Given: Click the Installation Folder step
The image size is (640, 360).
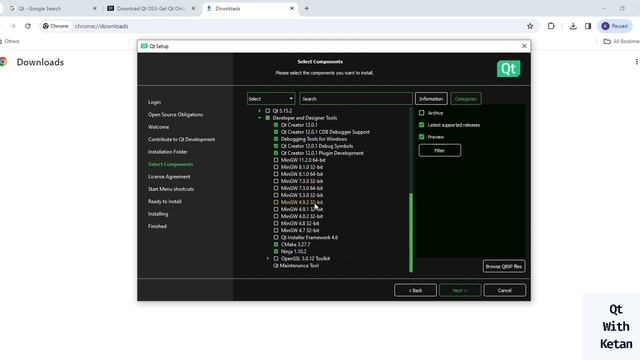Looking at the screenshot, I should [x=168, y=152].
